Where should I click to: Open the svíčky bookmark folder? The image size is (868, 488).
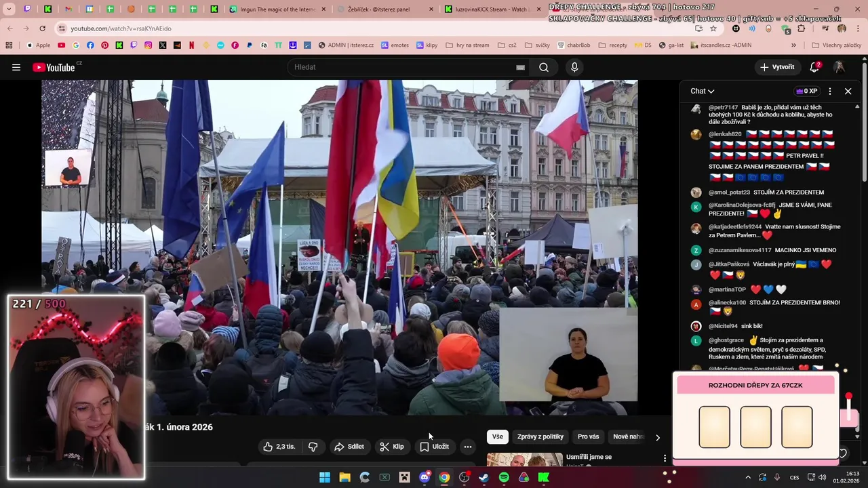[537, 45]
